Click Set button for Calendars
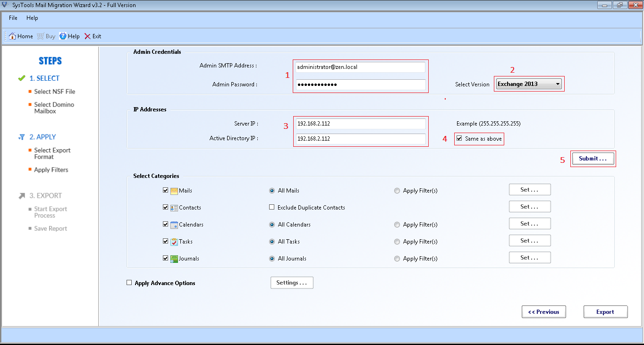644x345 pixels. click(530, 224)
